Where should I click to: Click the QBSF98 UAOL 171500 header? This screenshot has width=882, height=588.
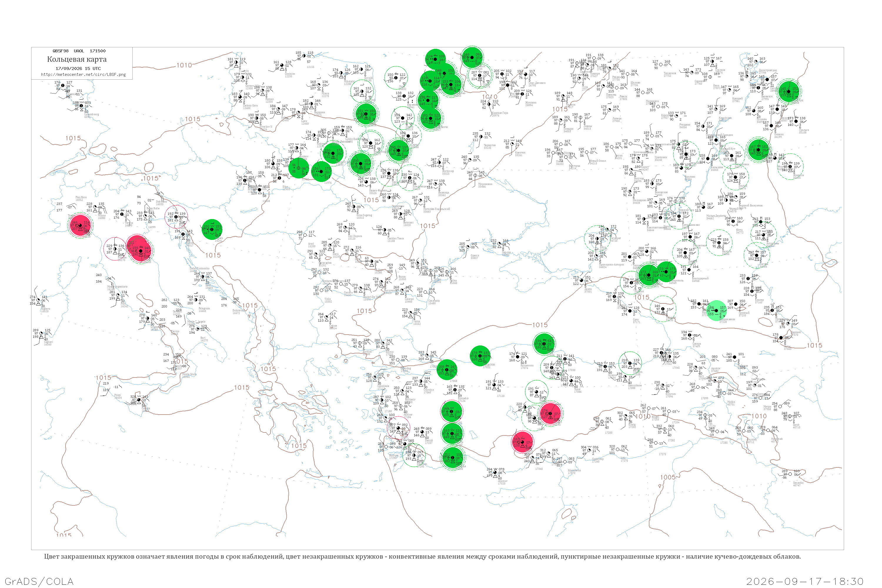79,51
